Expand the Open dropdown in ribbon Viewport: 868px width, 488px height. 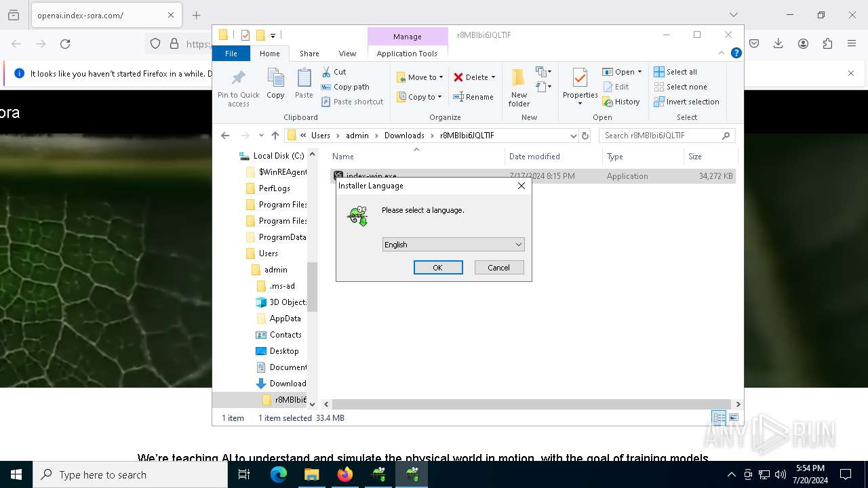coord(639,72)
